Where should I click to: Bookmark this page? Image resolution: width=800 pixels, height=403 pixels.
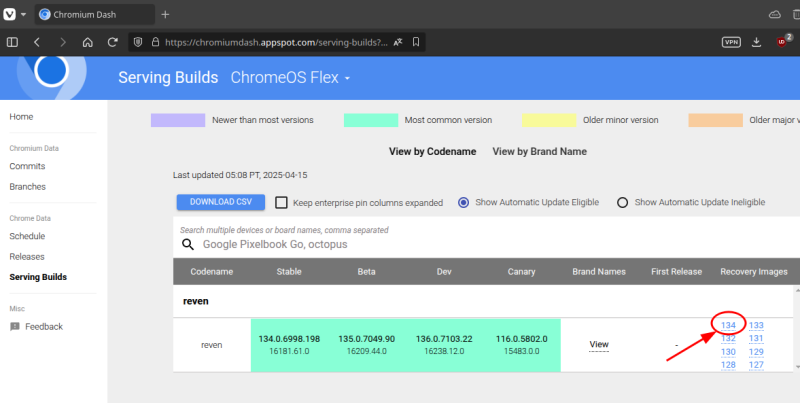[416, 42]
